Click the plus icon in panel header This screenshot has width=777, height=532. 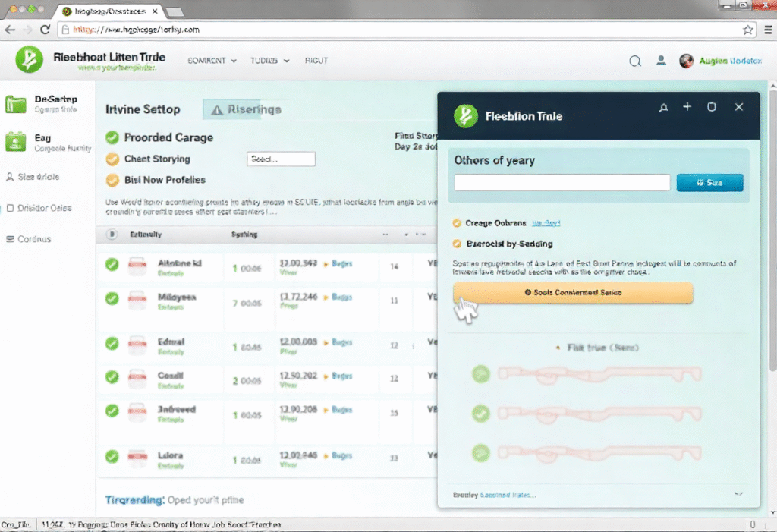(687, 106)
